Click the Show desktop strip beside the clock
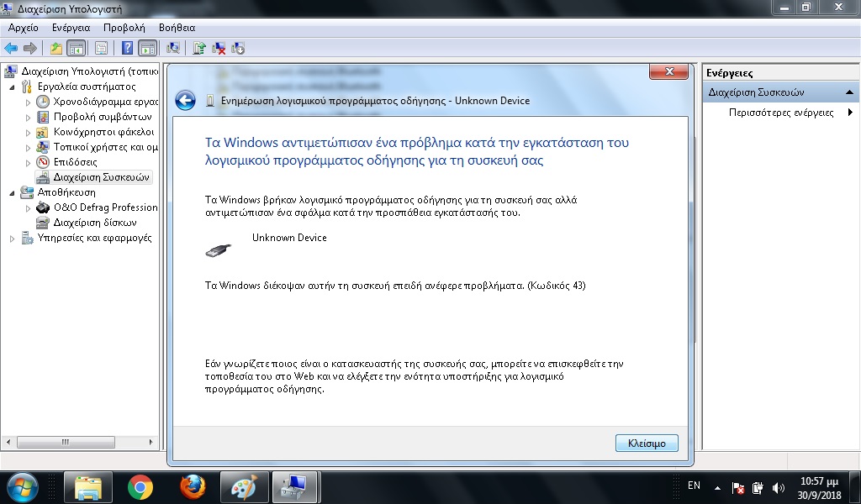 click(855, 487)
